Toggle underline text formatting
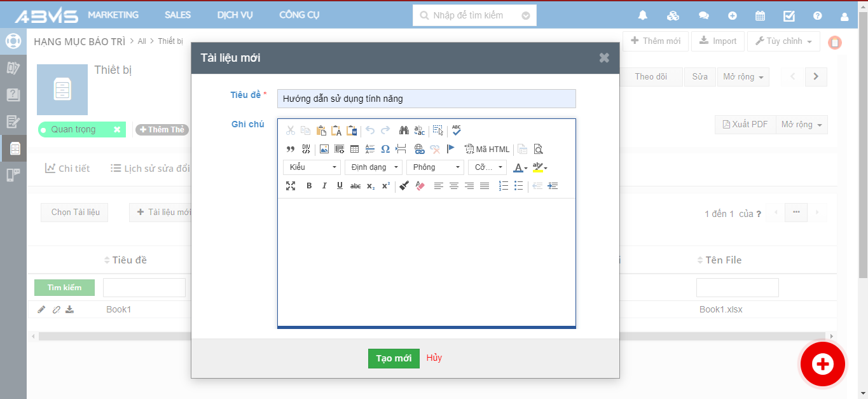 [340, 186]
